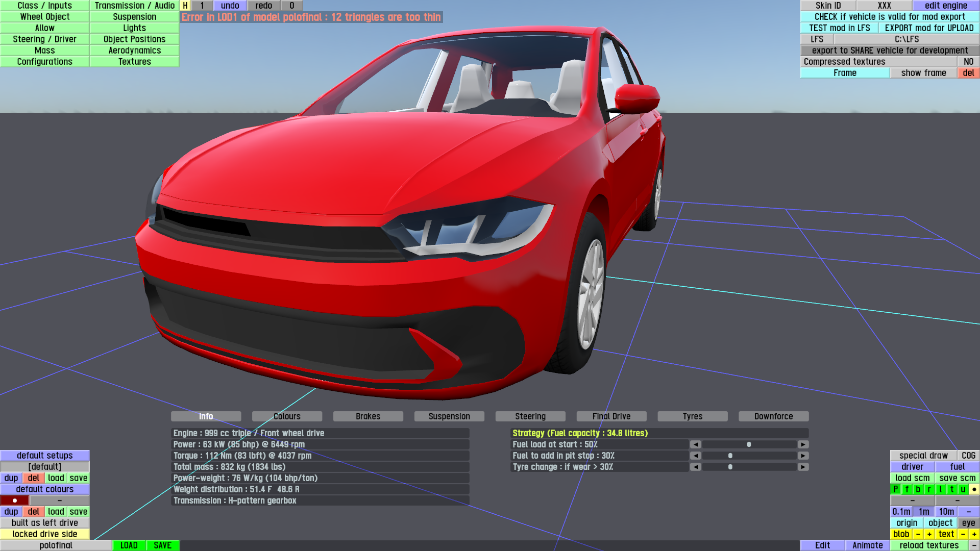Click the minus button right of text

tap(963, 534)
